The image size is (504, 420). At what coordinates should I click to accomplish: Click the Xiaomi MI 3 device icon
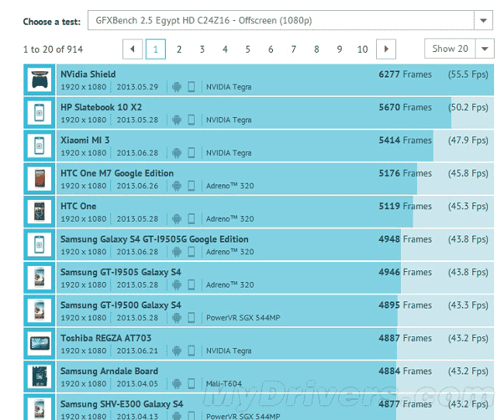click(39, 146)
